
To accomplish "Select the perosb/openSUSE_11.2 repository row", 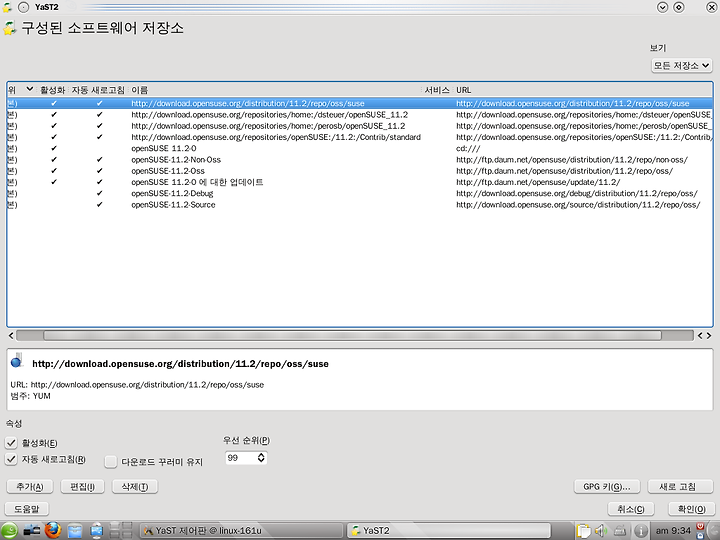I will [x=360, y=126].
